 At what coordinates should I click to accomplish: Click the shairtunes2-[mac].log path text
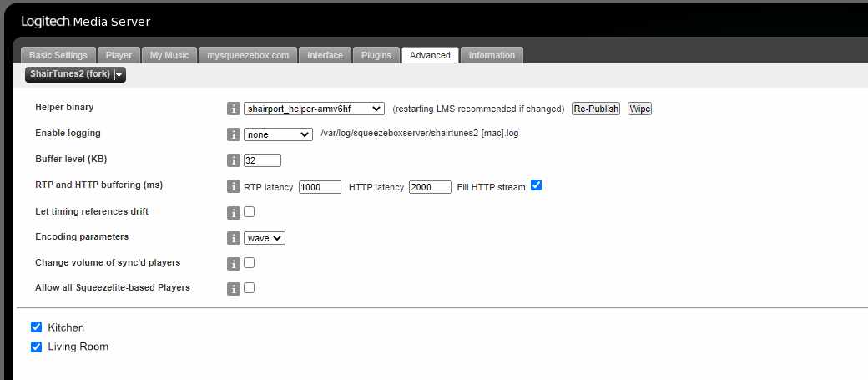coord(420,134)
